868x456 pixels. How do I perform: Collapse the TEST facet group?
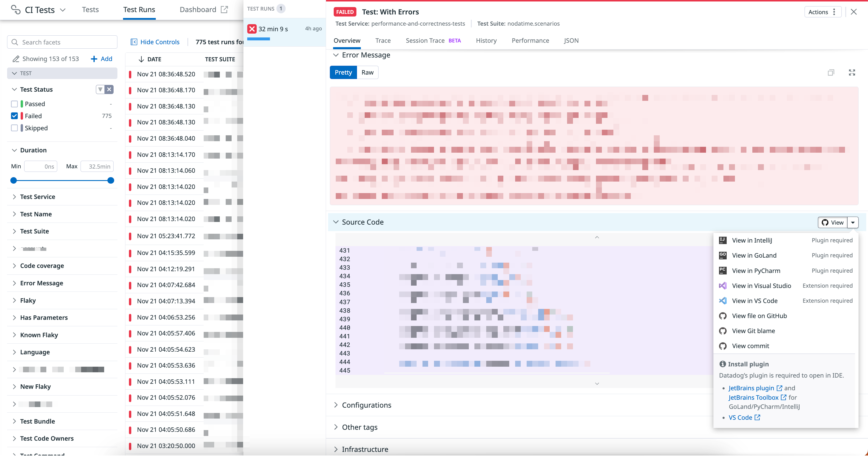tap(14, 73)
